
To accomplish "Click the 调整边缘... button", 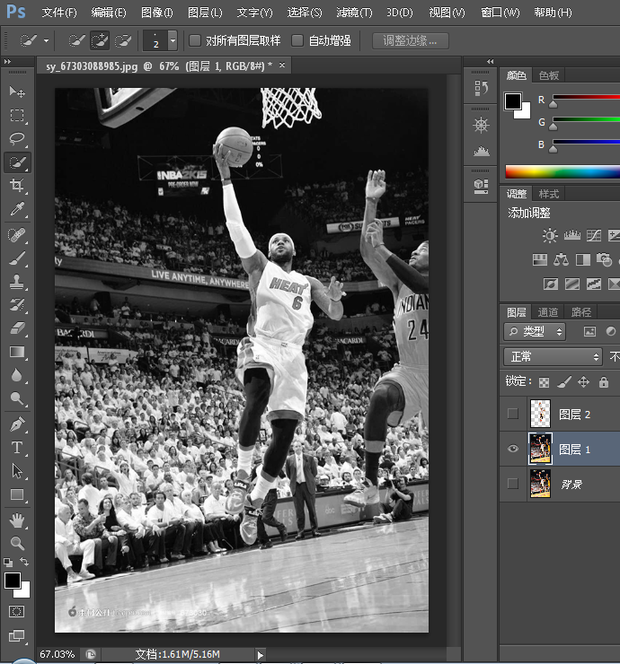I will [410, 41].
